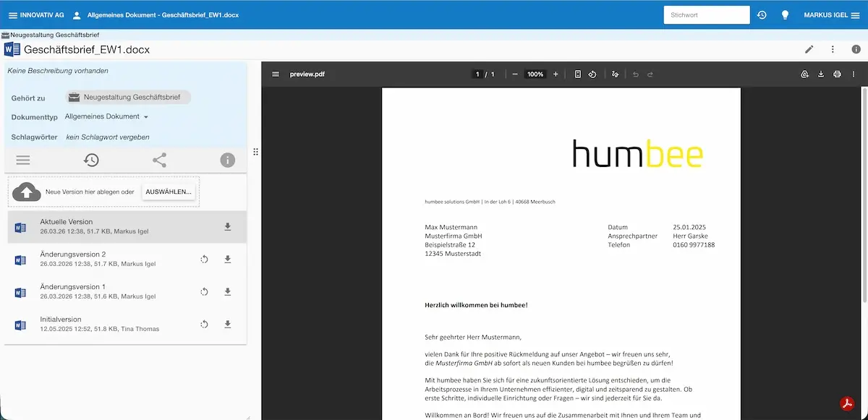Open the version history clock icon in the document panel
The height and width of the screenshot is (420, 868).
point(91,160)
